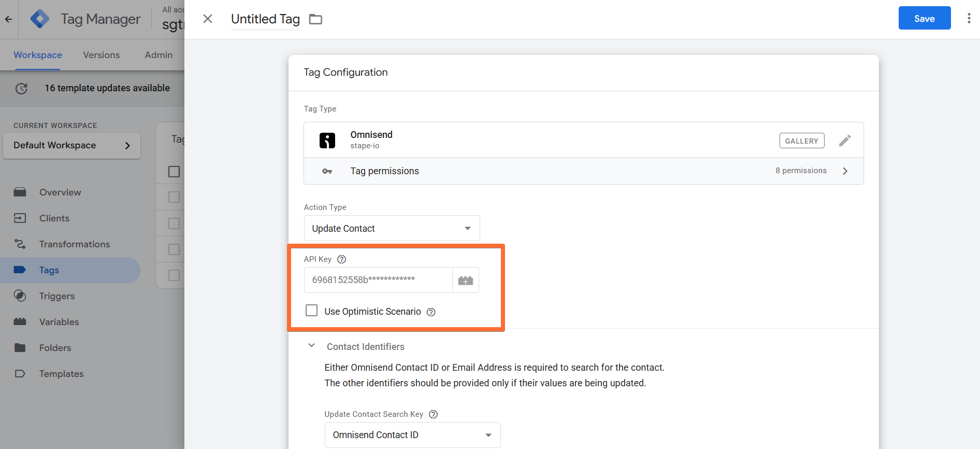Click the Omnisend tag type icon
Viewport: 980px width, 449px height.
[x=327, y=141]
